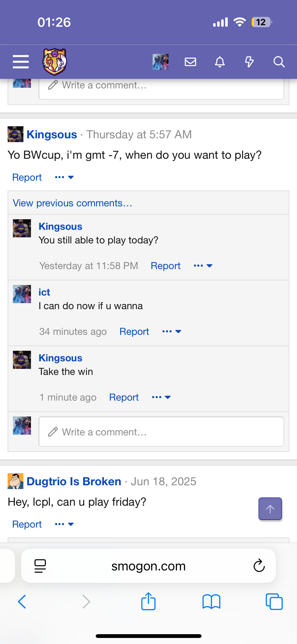The height and width of the screenshot is (644, 297).
Task: Go back with the Safari back arrow
Action: click(x=22, y=602)
